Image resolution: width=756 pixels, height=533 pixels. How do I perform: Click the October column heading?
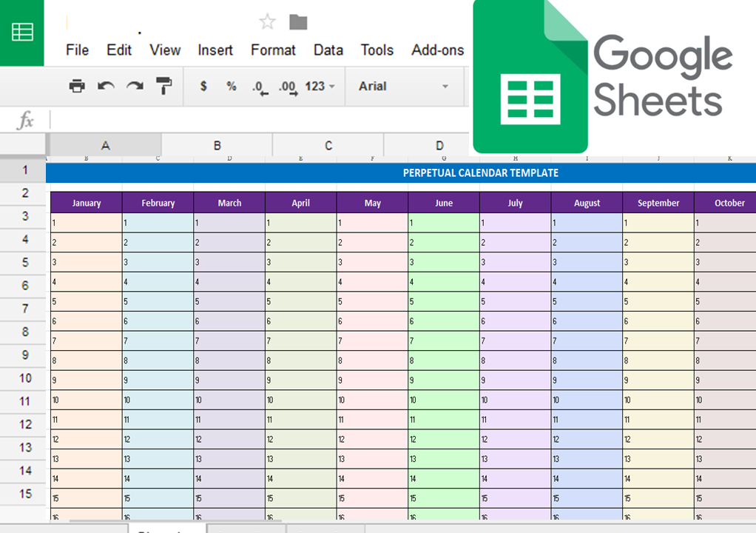(x=726, y=203)
